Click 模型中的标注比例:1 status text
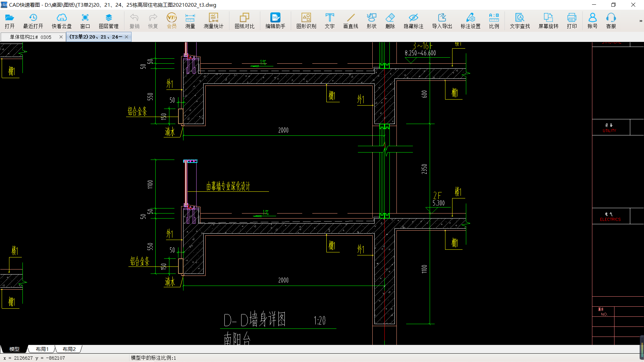The image size is (644, 362). point(153,358)
